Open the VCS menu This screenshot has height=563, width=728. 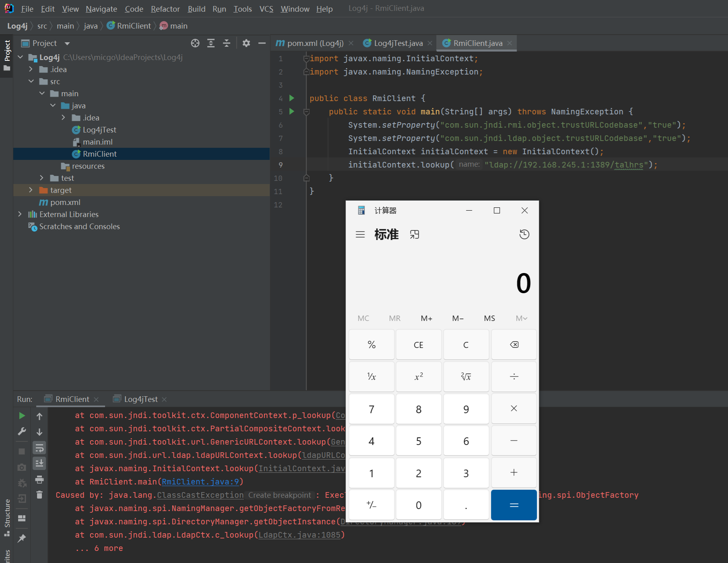(266, 9)
